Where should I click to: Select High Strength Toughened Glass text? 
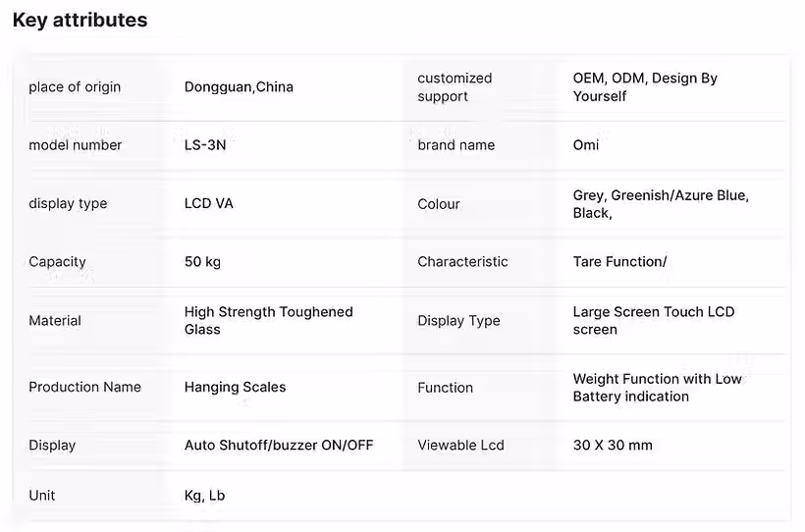269,320
